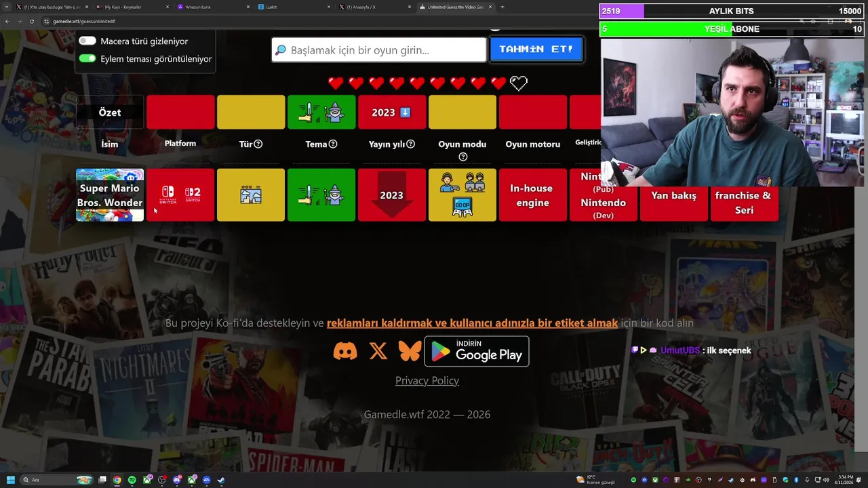The width and height of the screenshot is (868, 488).
Task: Open the EA app from taskbar
Action: [206, 480]
